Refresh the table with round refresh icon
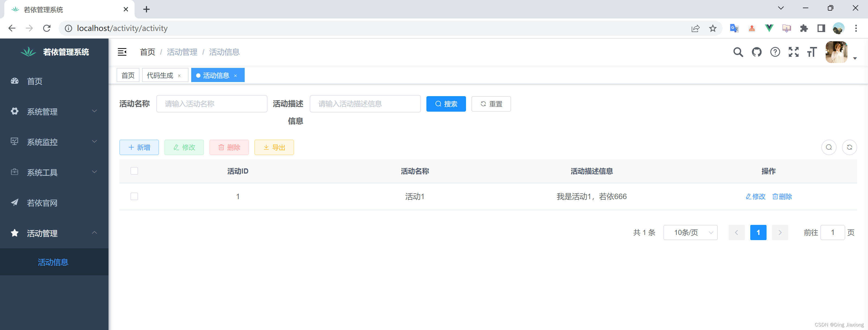The width and height of the screenshot is (868, 330). 849,147
